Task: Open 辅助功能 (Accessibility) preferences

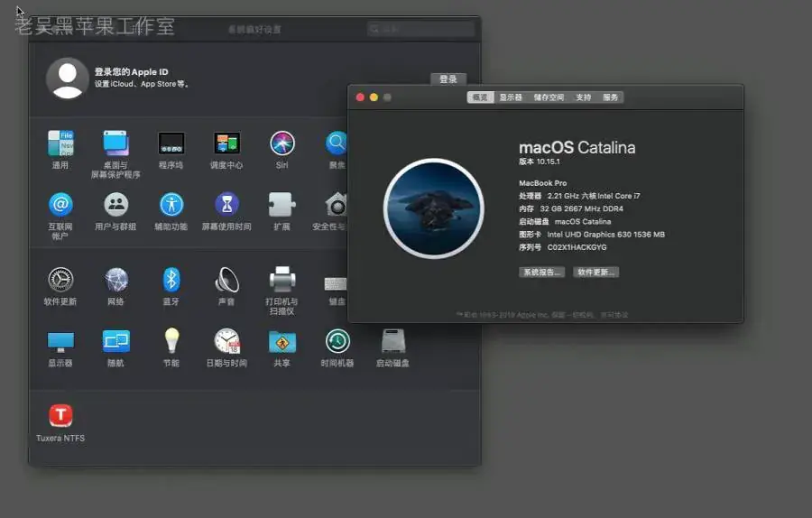Action: [x=171, y=205]
